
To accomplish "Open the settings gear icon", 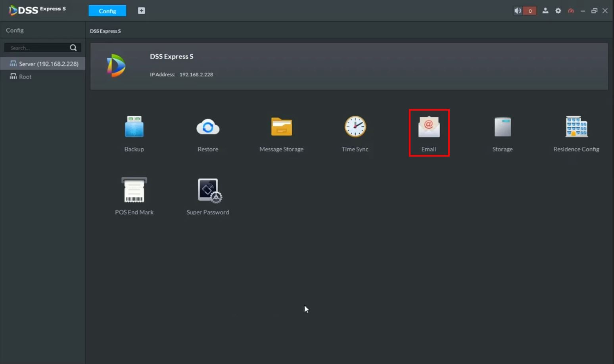I will pyautogui.click(x=558, y=11).
